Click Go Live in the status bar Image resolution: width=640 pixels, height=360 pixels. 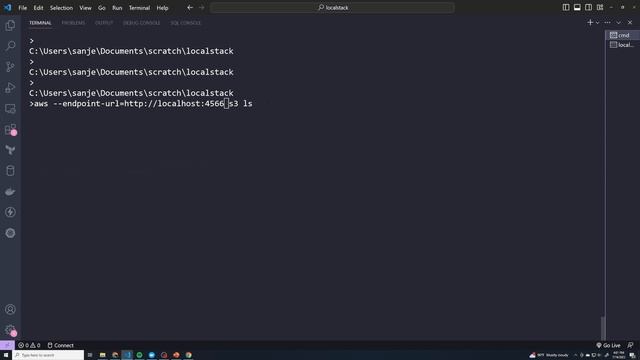tap(608, 345)
